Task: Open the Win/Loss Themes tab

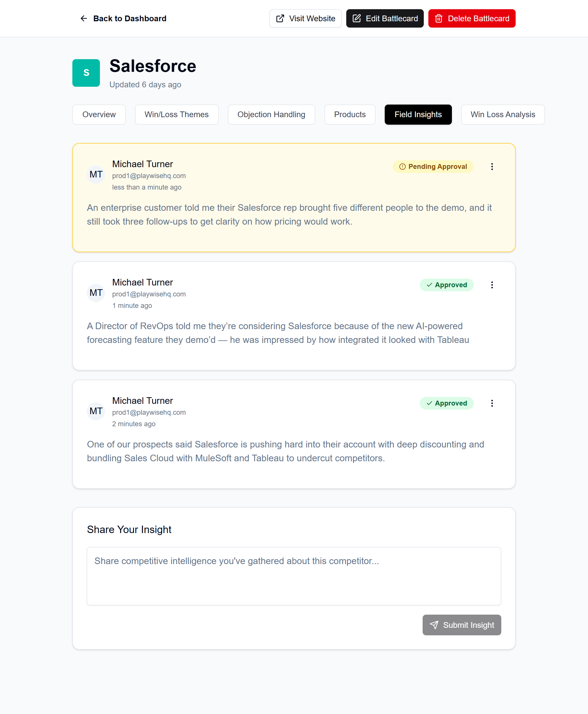Action: 177,115
